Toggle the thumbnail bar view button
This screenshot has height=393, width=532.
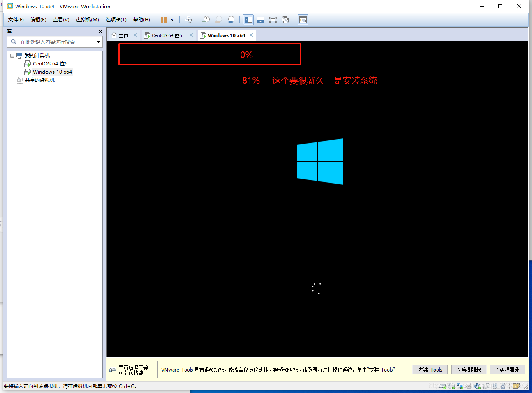pos(261,20)
